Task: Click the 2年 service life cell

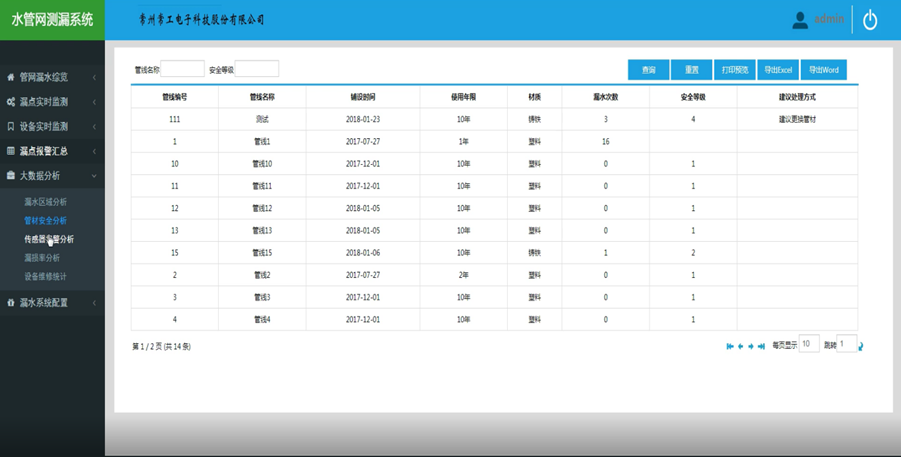Action: (x=463, y=275)
